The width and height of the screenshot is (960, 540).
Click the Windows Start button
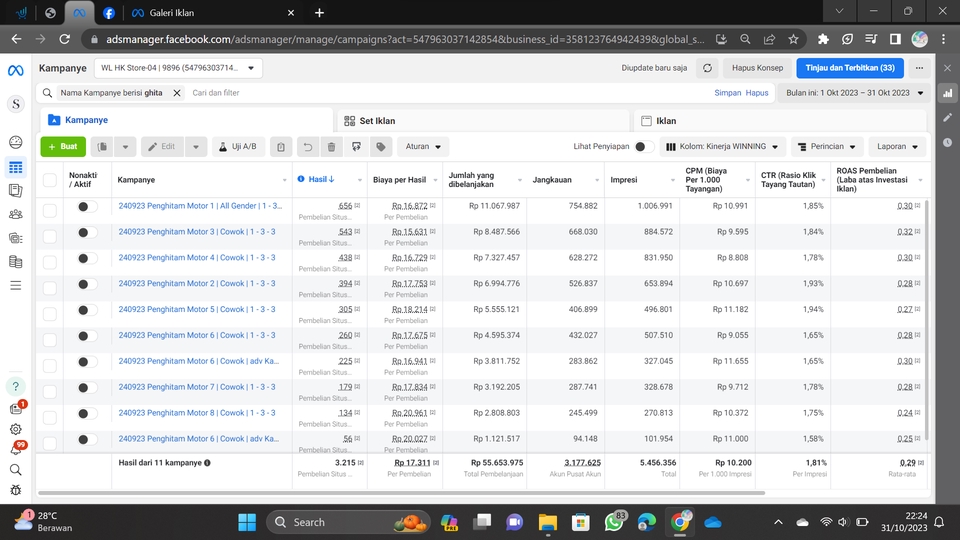247,522
